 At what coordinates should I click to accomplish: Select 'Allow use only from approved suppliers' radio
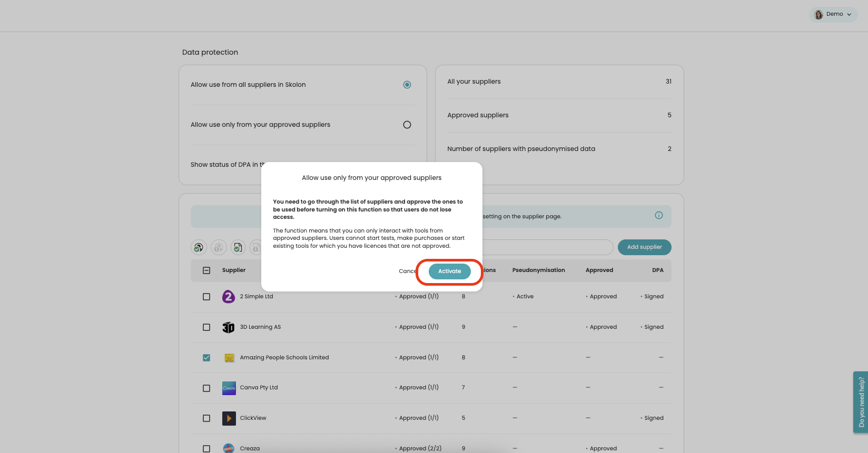point(407,125)
